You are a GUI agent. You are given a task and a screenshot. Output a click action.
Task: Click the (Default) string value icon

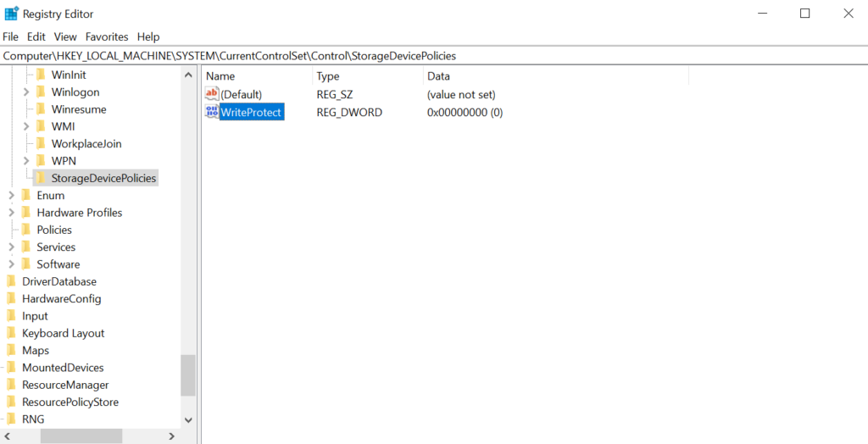pos(212,94)
